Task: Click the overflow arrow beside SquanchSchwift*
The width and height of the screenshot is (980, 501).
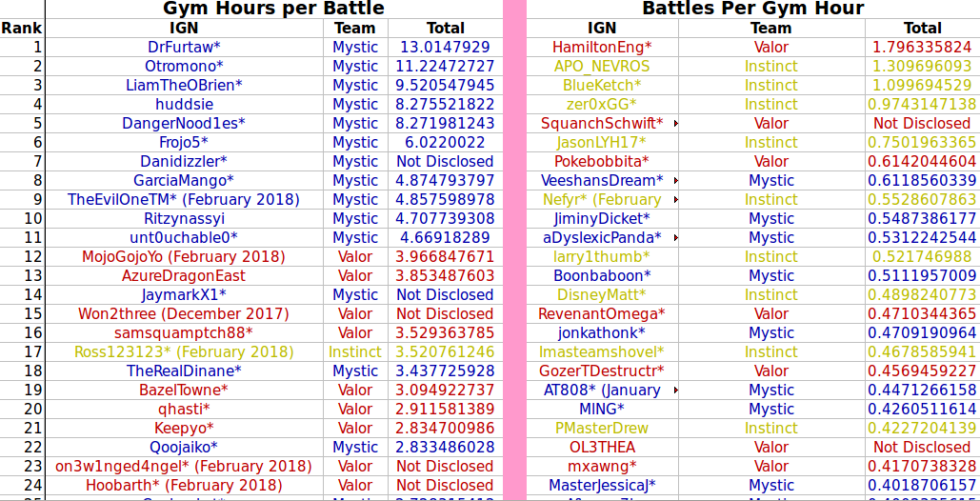Action: [675, 124]
